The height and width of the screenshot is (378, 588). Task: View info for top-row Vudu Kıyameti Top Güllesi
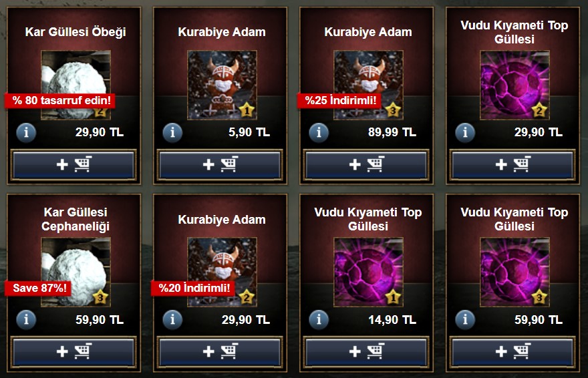click(465, 132)
